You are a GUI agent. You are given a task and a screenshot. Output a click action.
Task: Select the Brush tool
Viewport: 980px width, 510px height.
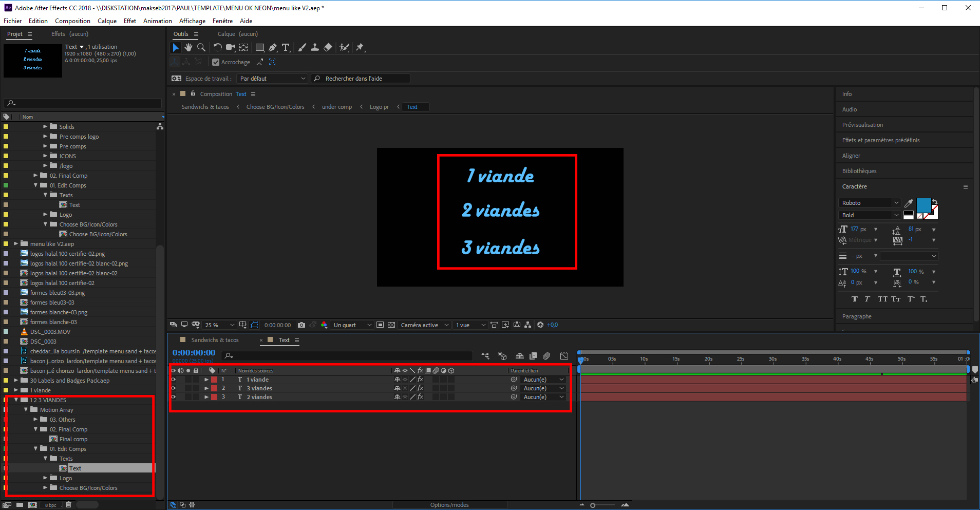pyautogui.click(x=302, y=47)
